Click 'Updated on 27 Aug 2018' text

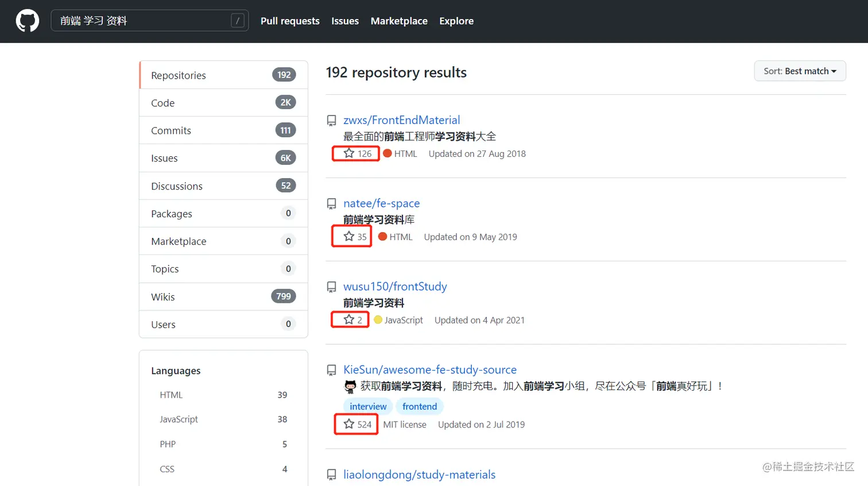(x=477, y=154)
